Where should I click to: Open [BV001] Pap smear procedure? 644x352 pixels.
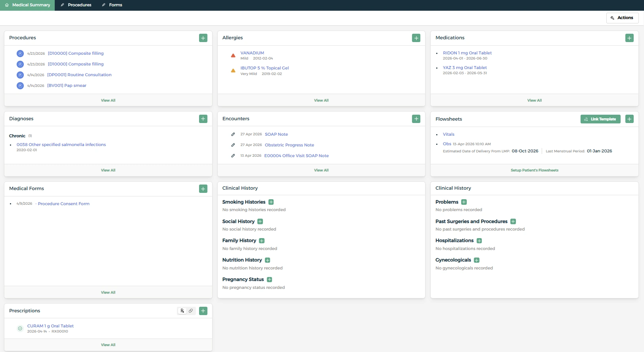click(x=67, y=85)
